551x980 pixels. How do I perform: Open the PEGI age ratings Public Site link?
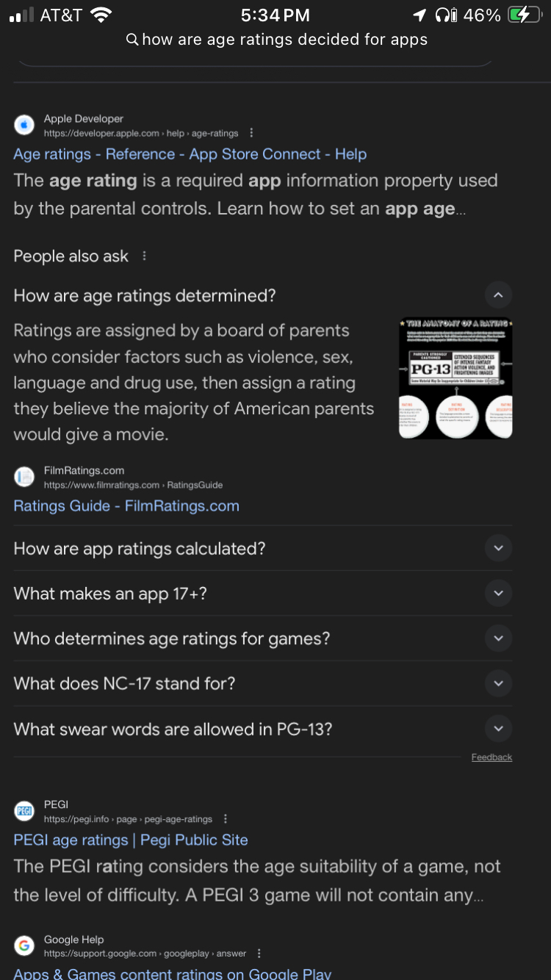pos(131,840)
